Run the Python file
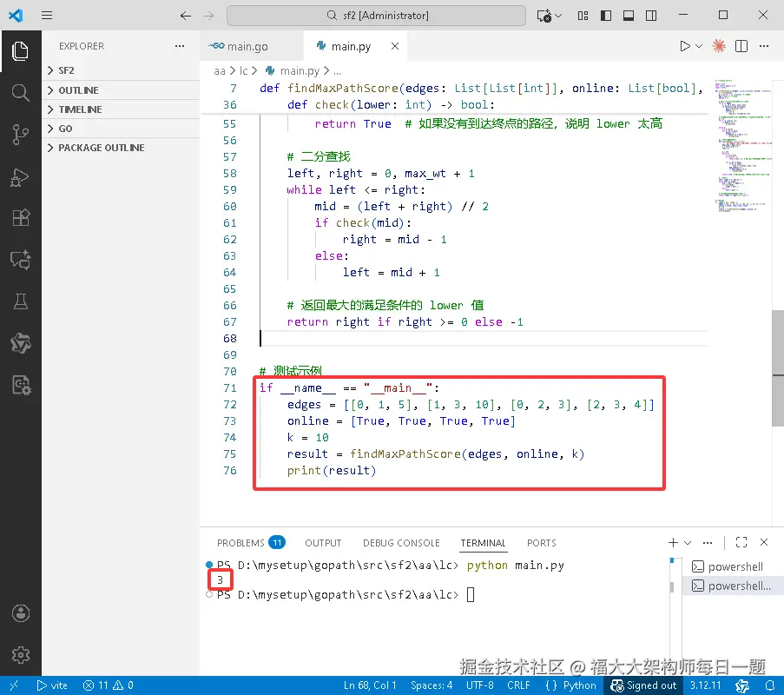 (x=684, y=46)
